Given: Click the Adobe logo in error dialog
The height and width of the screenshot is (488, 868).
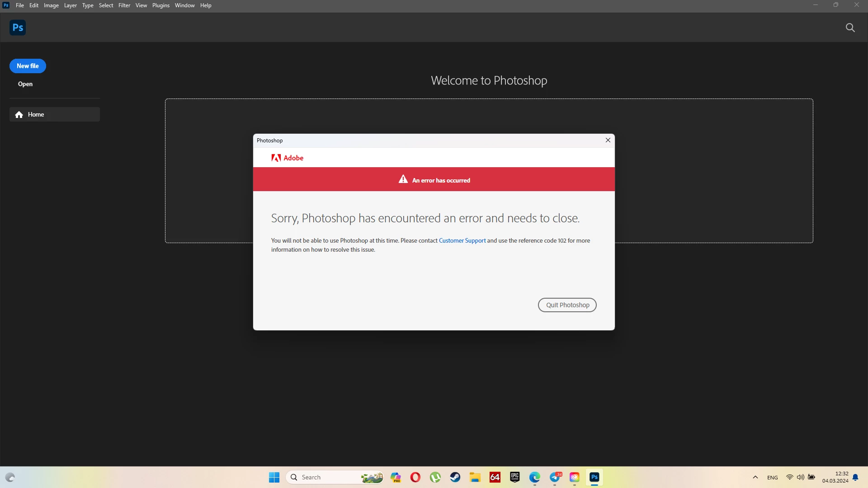Looking at the screenshot, I should tap(287, 158).
